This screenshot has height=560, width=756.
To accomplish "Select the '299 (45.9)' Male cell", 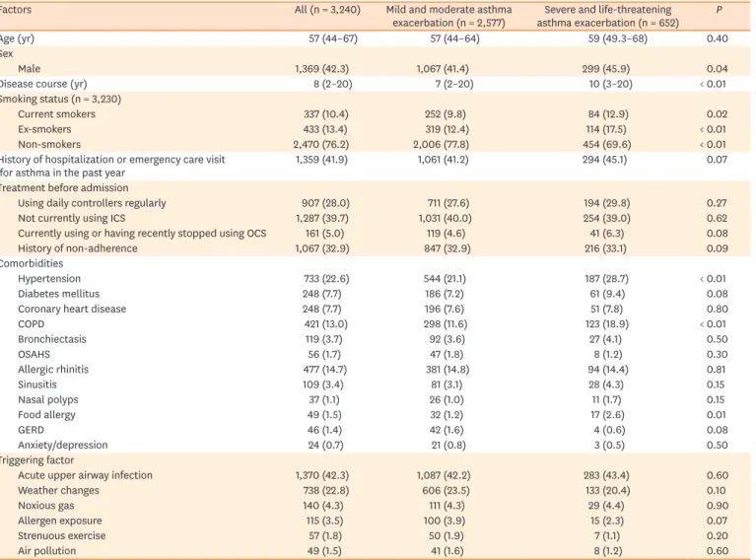I will pos(605,68).
